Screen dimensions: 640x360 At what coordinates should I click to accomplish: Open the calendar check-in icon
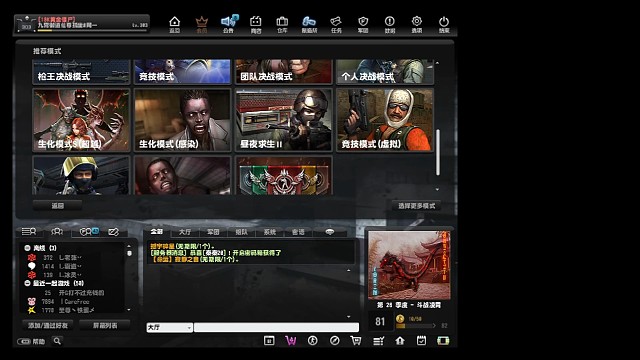[421, 340]
